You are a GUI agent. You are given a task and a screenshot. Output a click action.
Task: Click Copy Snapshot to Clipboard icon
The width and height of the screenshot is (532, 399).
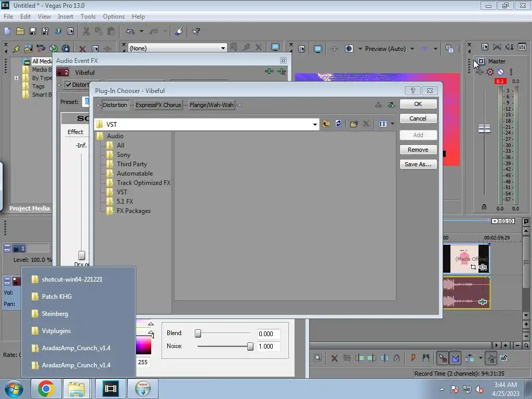pyautogui.click(x=449, y=49)
